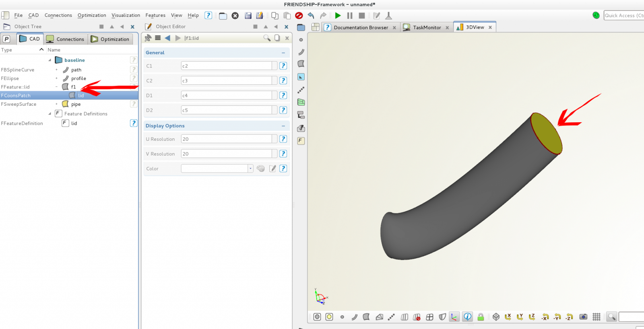The width and height of the screenshot is (644, 329).
Task: Switch to the TaskMonitor tab
Action: 427,27
